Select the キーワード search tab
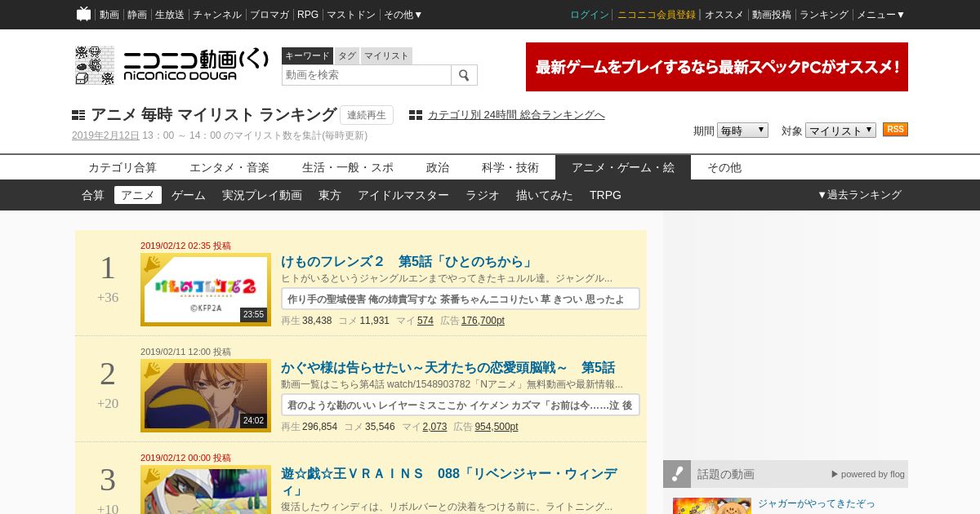The image size is (980, 514). pyautogui.click(x=307, y=55)
